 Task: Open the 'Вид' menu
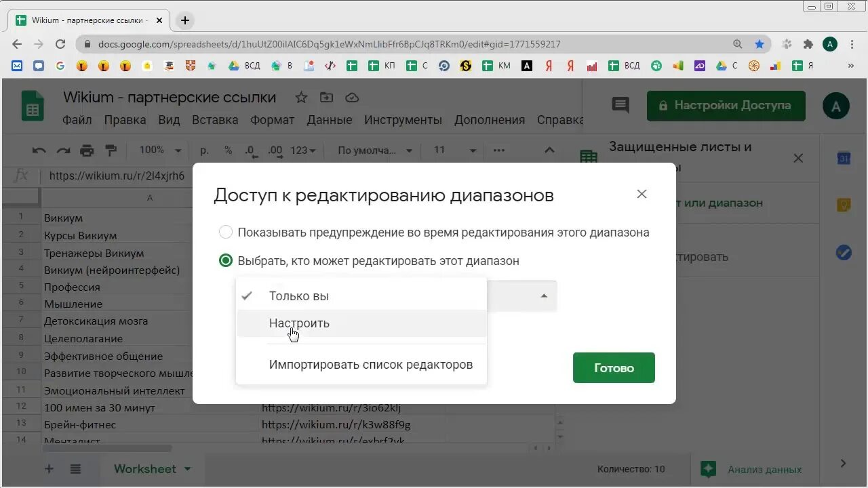170,120
